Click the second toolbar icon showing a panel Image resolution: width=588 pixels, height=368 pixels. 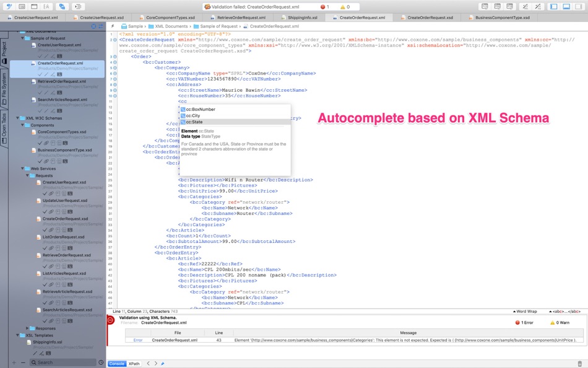coord(22,6)
